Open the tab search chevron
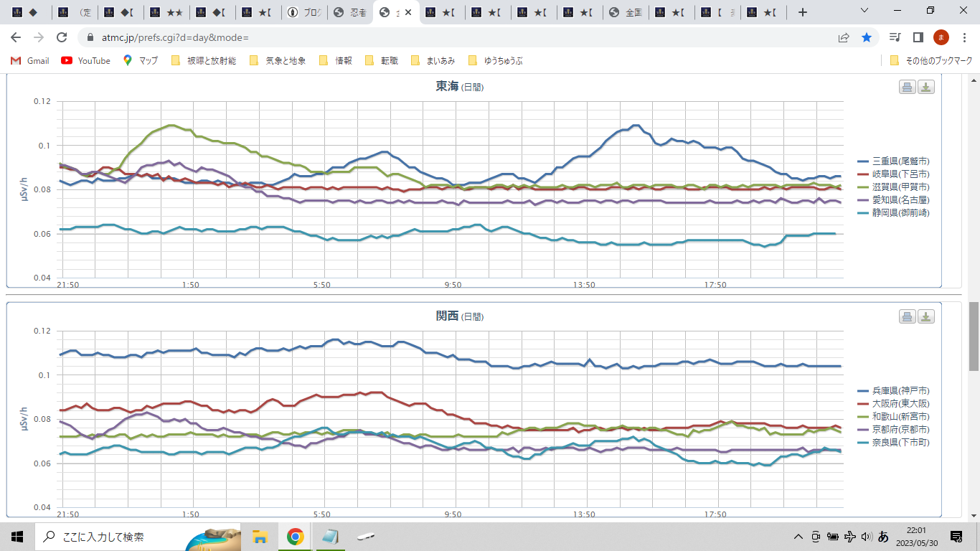Viewport: 980px width, 551px height. [x=863, y=11]
